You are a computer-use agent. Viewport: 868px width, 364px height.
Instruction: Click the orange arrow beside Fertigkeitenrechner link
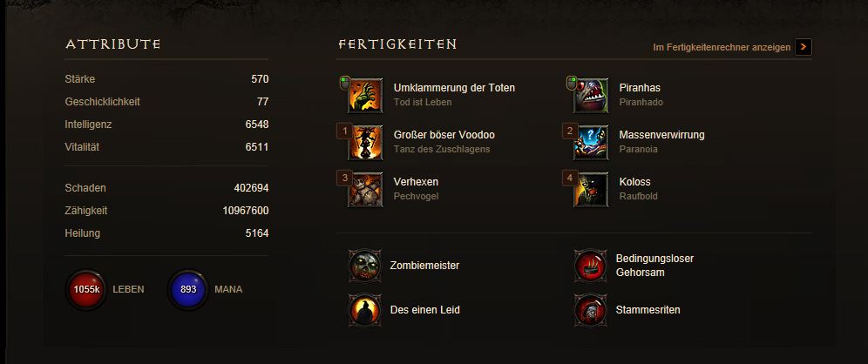804,47
